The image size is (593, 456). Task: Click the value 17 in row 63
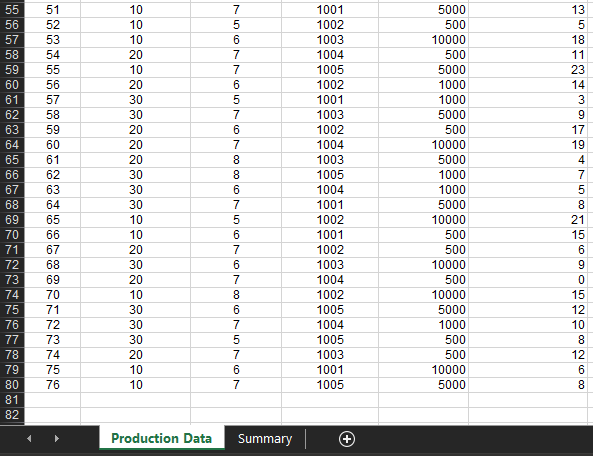528,130
